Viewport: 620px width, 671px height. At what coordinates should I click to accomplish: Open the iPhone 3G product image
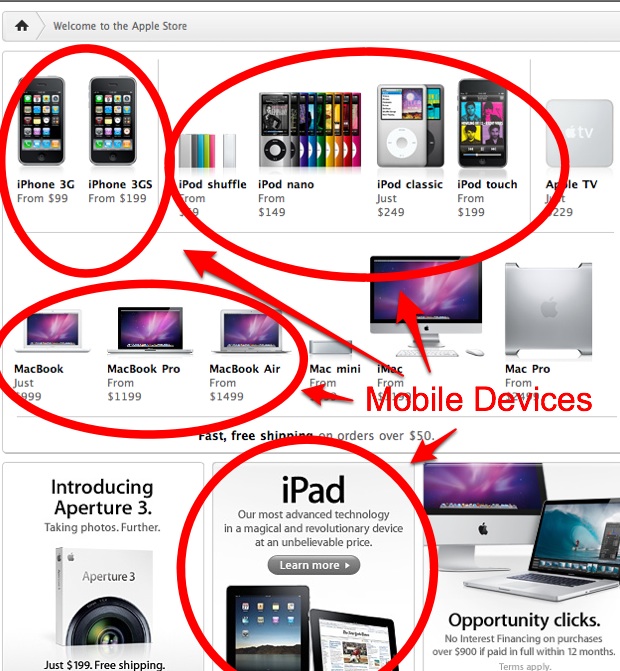click(42, 121)
